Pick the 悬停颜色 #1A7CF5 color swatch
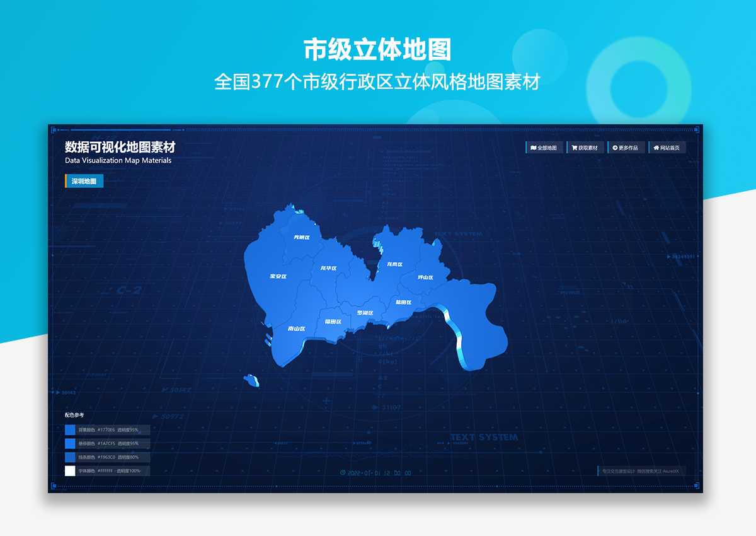The image size is (756, 536). pyautogui.click(x=70, y=444)
